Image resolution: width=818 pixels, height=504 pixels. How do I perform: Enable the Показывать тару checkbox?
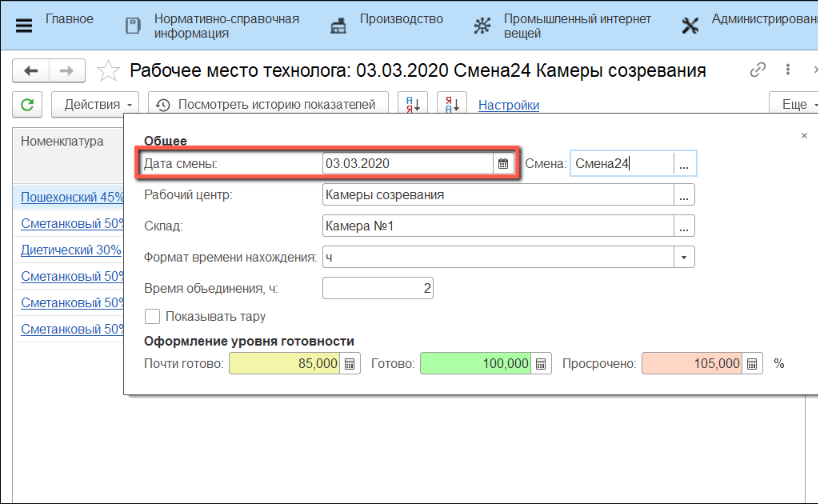click(153, 317)
